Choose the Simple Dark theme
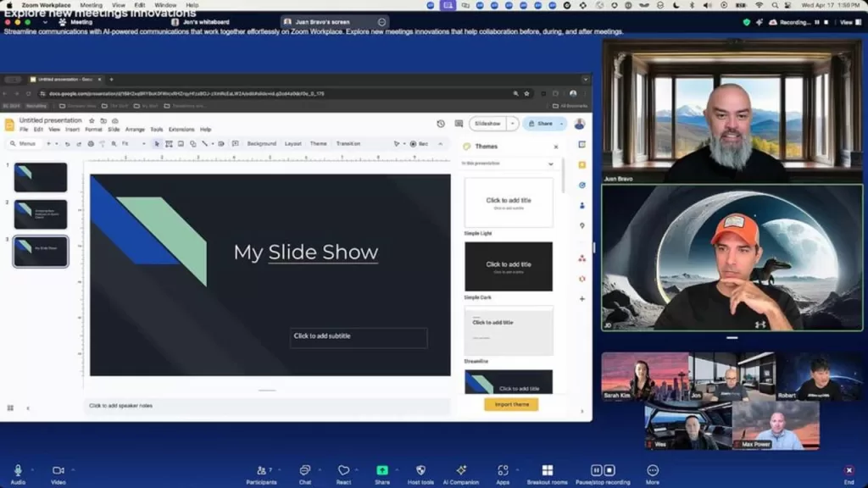This screenshot has width=868, height=488. [509, 267]
